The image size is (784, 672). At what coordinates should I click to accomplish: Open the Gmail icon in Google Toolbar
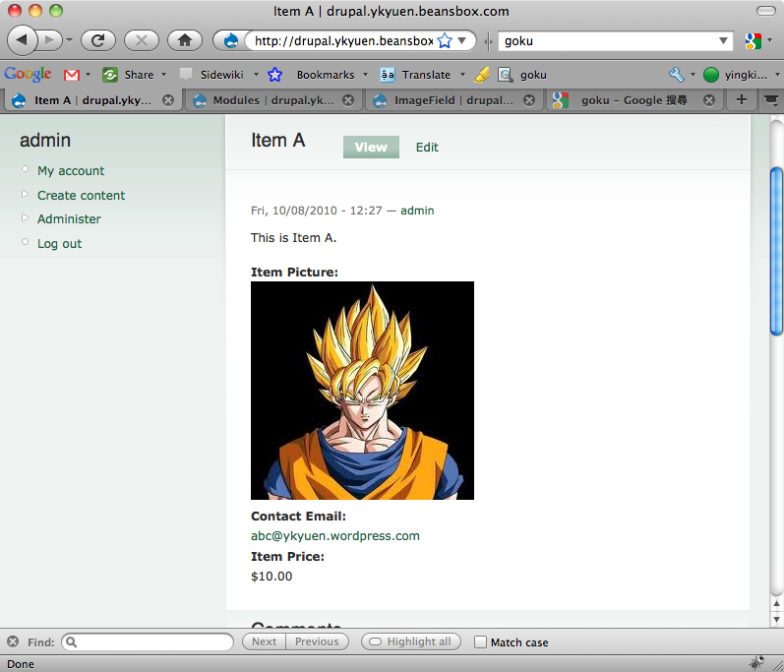coord(72,74)
